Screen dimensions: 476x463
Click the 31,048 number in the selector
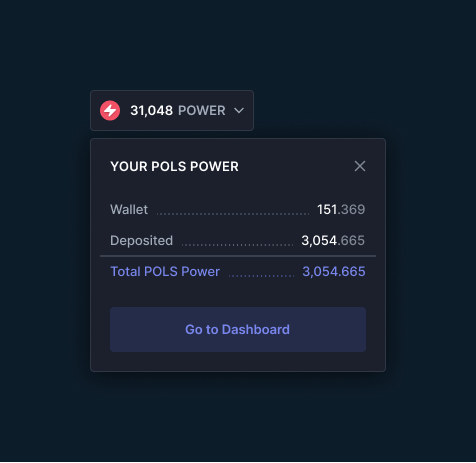pos(151,110)
